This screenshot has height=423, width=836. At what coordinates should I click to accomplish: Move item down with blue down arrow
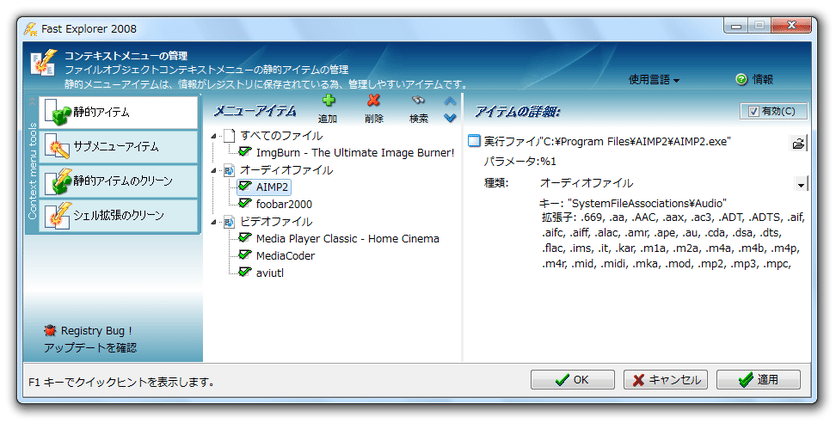pyautogui.click(x=450, y=118)
